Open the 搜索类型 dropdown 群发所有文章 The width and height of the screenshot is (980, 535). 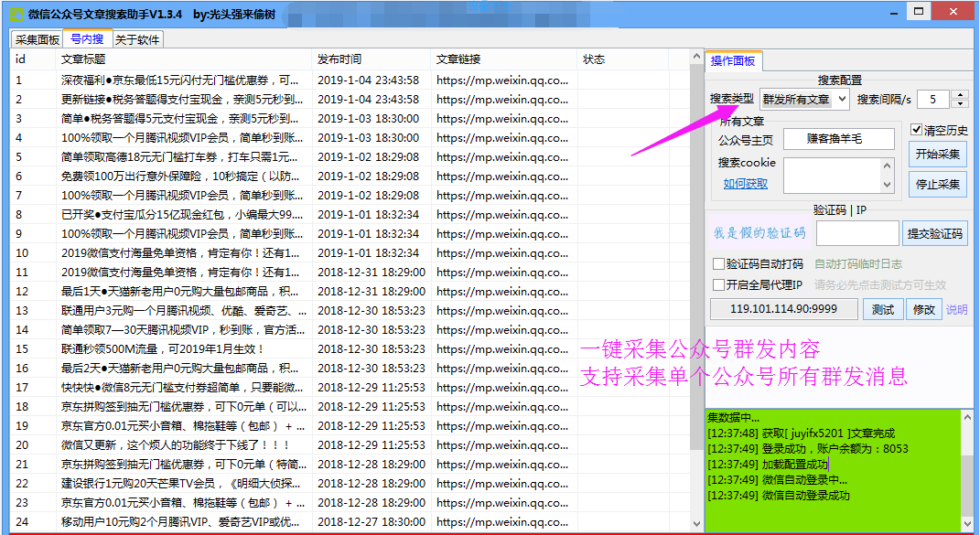click(x=805, y=99)
